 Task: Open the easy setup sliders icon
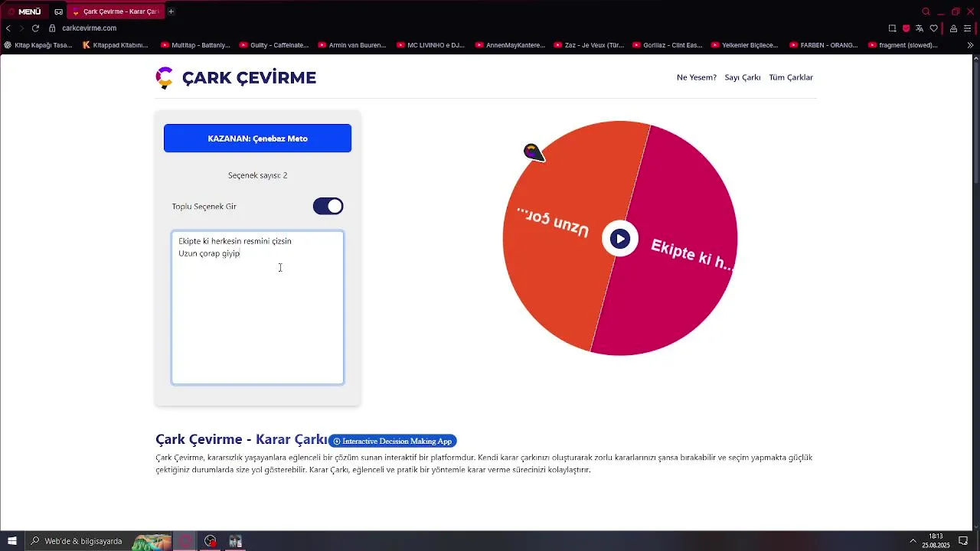tap(967, 28)
